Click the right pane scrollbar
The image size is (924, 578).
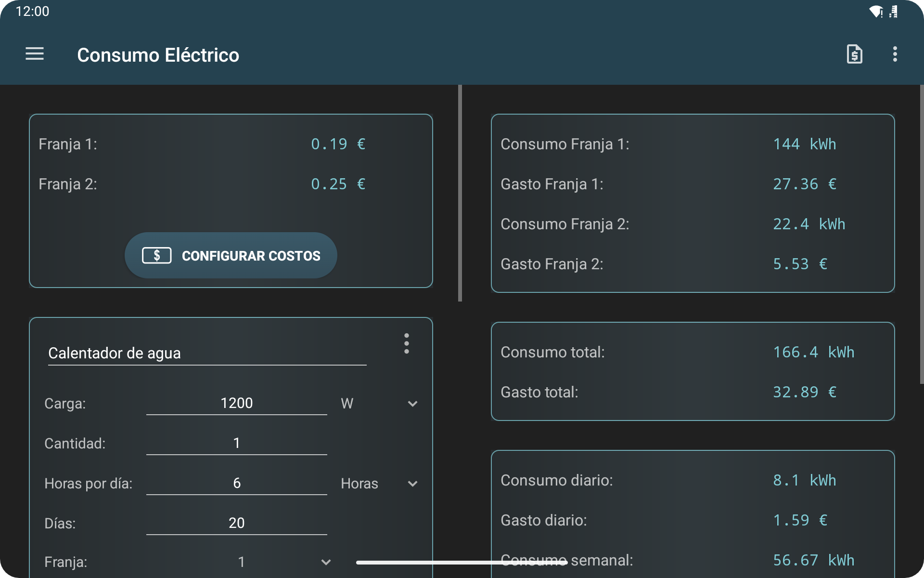922,234
